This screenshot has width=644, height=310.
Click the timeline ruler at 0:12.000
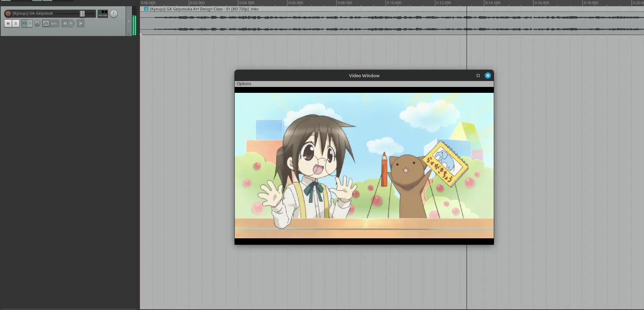(443, 3)
